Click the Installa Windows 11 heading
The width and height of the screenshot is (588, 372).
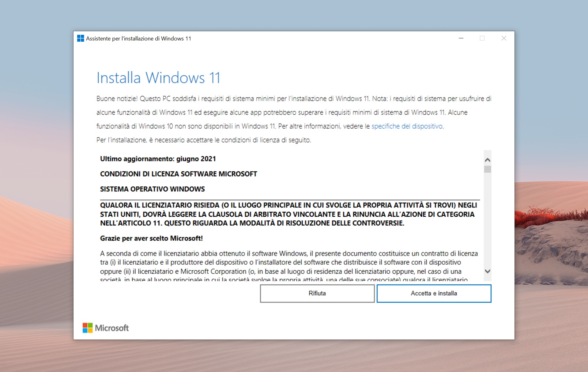tap(158, 78)
